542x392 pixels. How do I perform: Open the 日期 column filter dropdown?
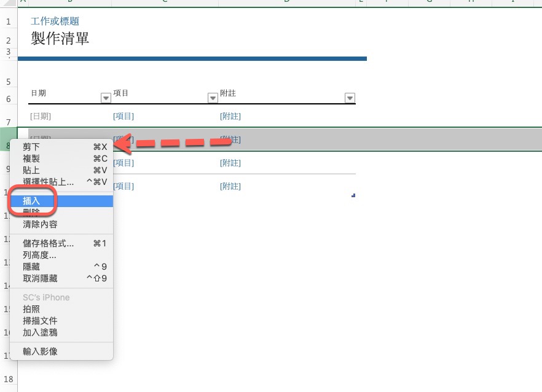click(x=106, y=98)
